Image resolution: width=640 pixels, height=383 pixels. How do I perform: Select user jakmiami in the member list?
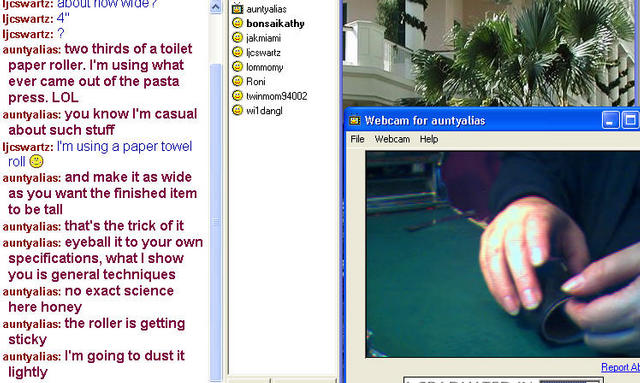[x=263, y=38]
